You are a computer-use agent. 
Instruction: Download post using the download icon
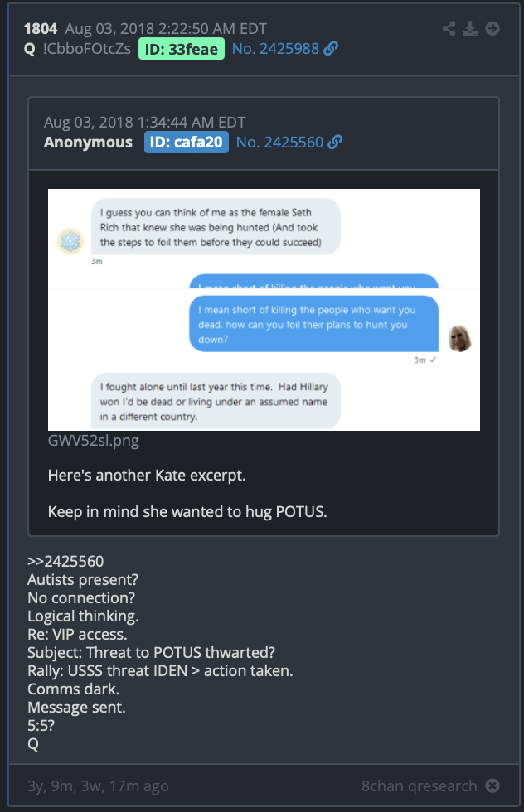point(470,28)
